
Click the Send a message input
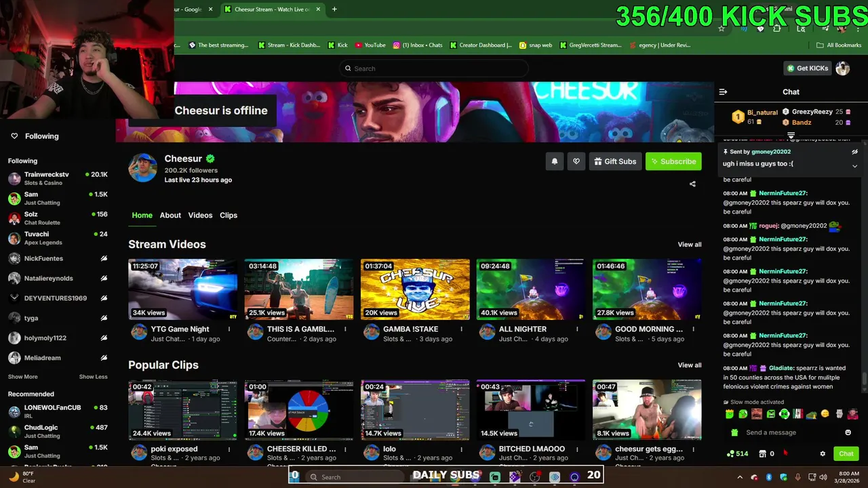pos(790,432)
